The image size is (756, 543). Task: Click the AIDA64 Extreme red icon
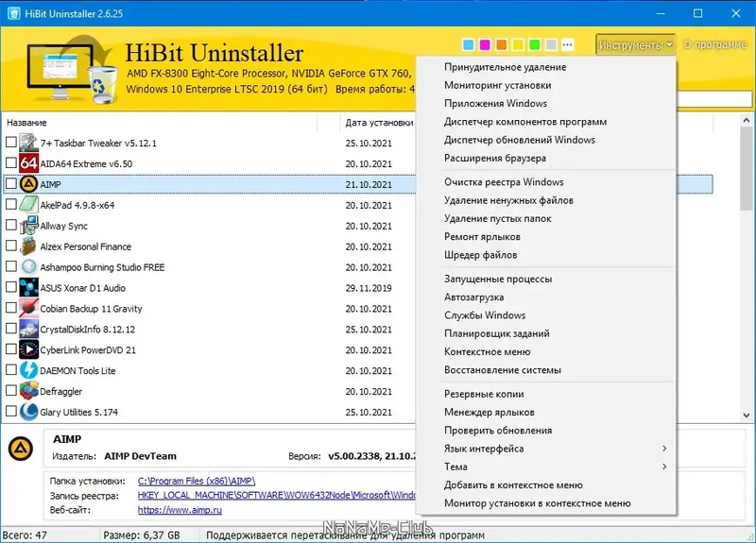[x=28, y=163]
